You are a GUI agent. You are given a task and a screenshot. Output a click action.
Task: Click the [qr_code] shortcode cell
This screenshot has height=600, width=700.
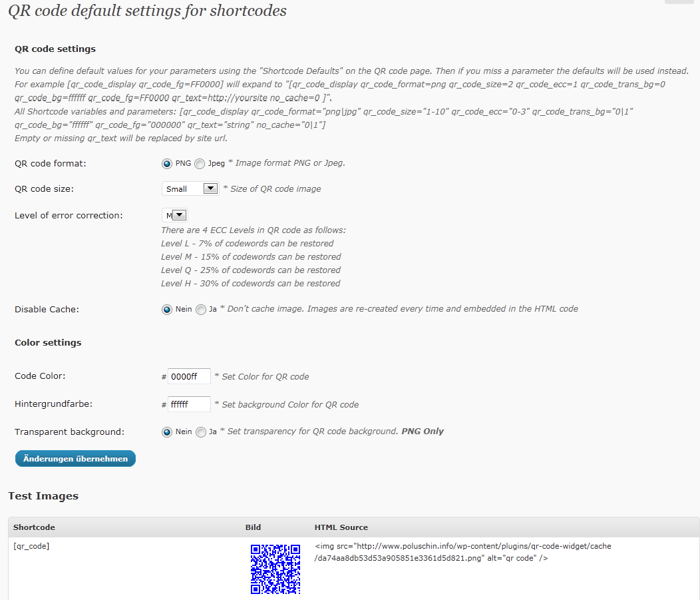tap(31, 546)
